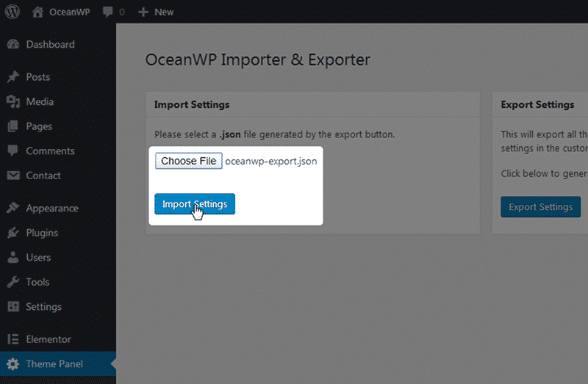Click the Plugins plug icon
The height and width of the screenshot is (384, 588).
(13, 233)
